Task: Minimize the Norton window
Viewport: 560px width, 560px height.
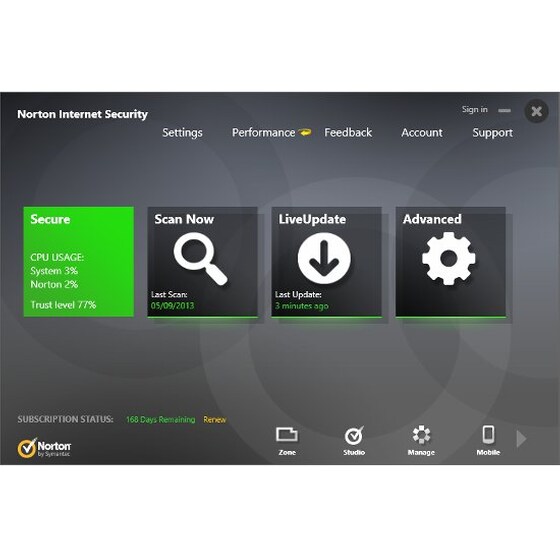Action: coord(504,110)
